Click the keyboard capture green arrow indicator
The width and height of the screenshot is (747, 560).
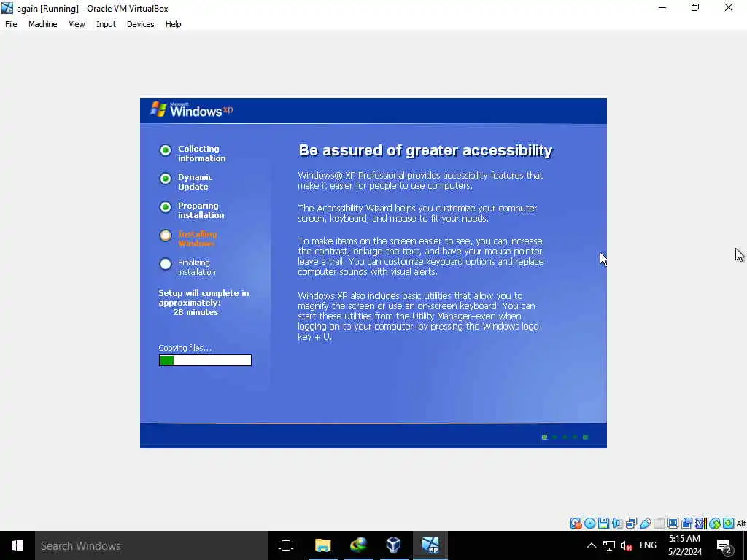[x=729, y=524]
